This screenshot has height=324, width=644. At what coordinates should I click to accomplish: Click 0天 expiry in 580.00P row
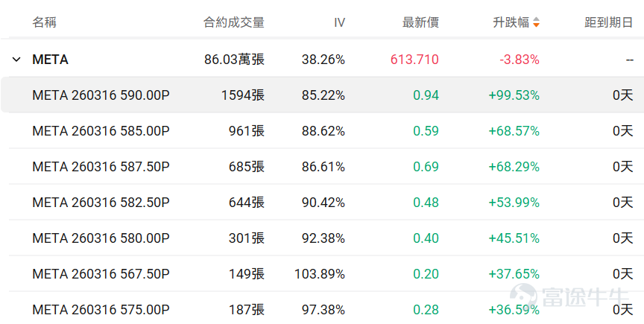point(623,238)
